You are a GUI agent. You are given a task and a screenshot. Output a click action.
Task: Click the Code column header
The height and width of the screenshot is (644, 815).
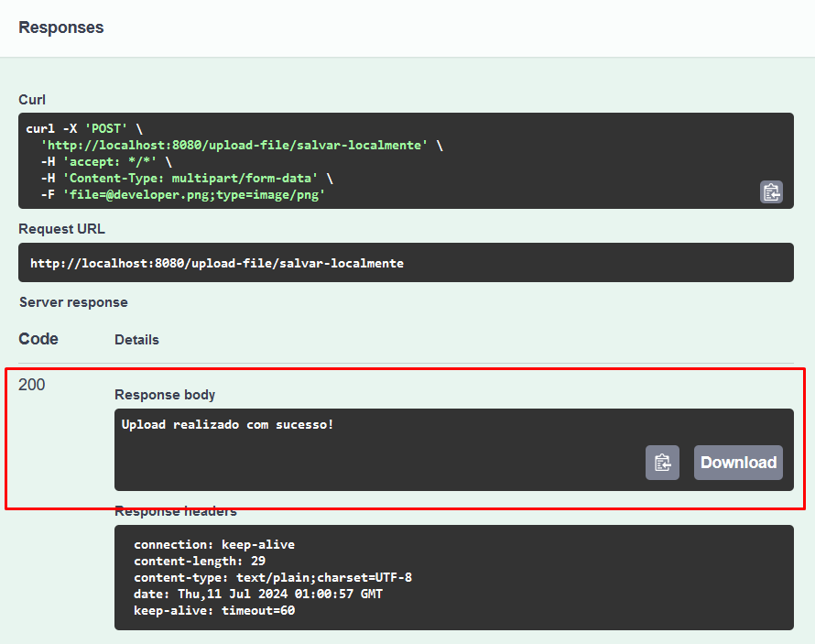coord(38,339)
